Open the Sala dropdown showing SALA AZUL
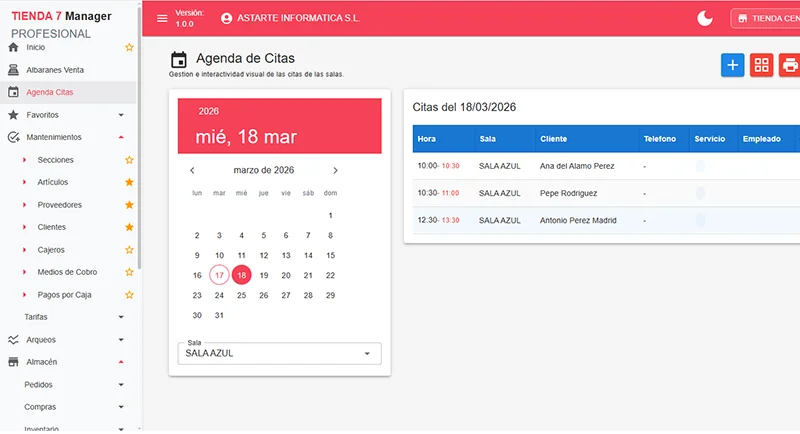The image size is (800, 434). [x=279, y=353]
